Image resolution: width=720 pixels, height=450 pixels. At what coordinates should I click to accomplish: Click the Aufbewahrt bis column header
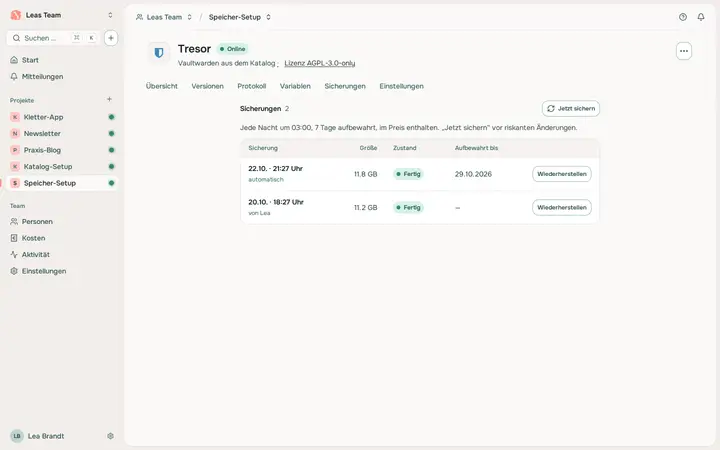pos(476,148)
